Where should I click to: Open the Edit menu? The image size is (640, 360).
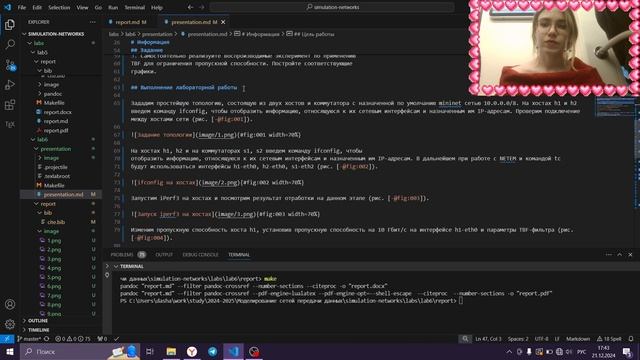37,7
